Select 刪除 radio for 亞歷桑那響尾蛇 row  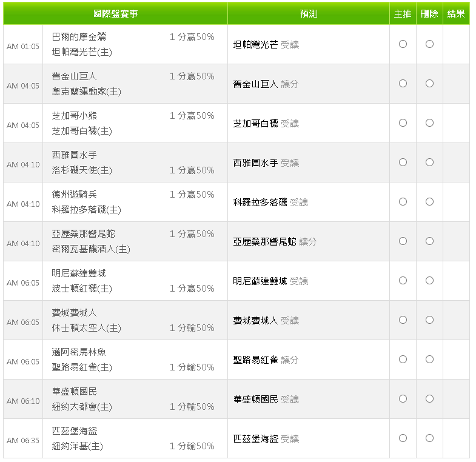[x=429, y=241]
